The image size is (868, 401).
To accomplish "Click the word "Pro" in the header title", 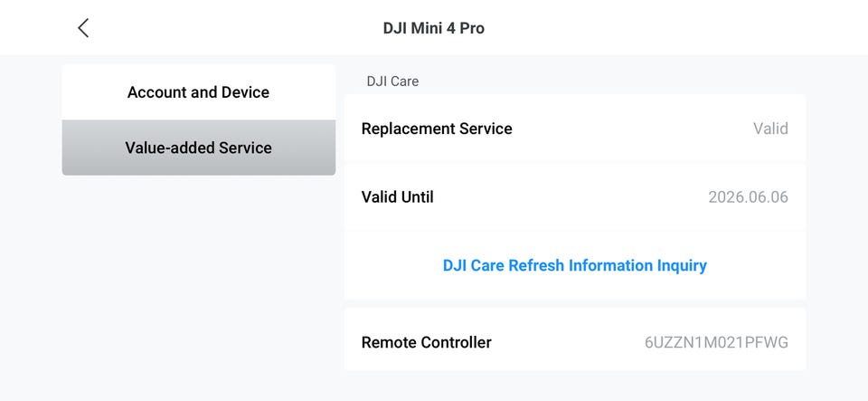I will (471, 28).
